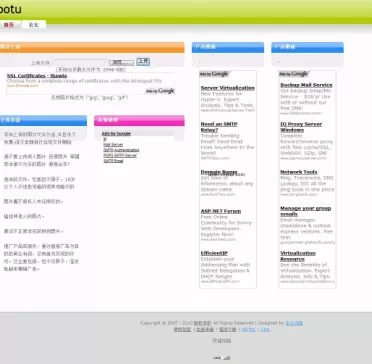Open the blue designer link after Designed by
Screen dimensions: 372x364
point(294,323)
